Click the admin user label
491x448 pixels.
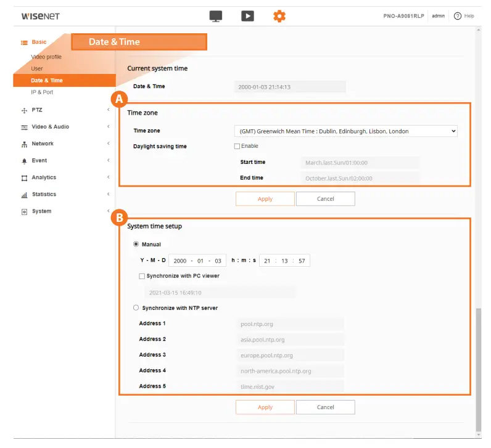(x=438, y=16)
